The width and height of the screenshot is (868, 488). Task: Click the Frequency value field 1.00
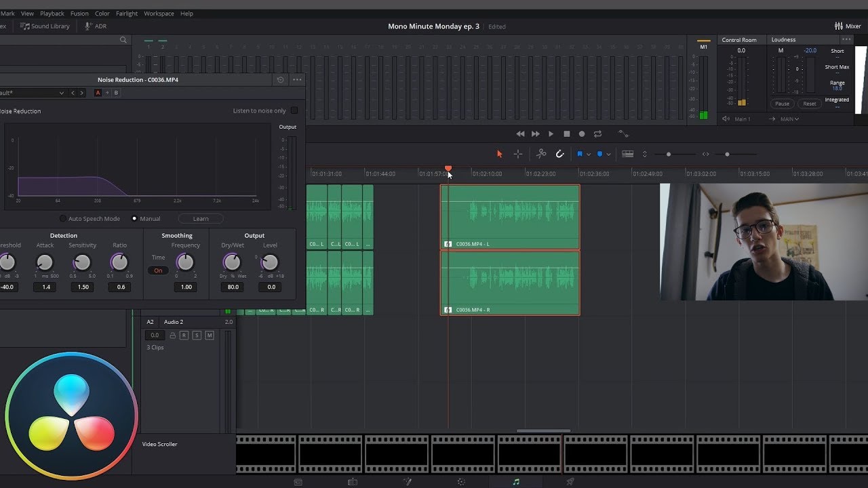point(186,287)
